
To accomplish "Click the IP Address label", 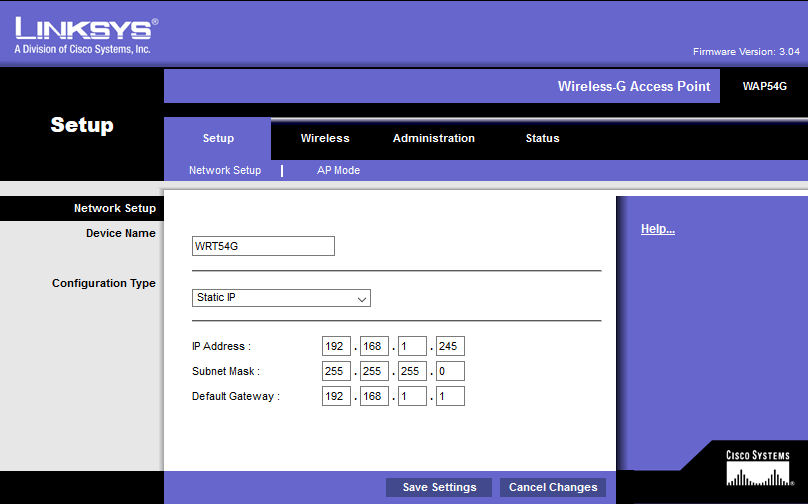I will click(x=221, y=346).
